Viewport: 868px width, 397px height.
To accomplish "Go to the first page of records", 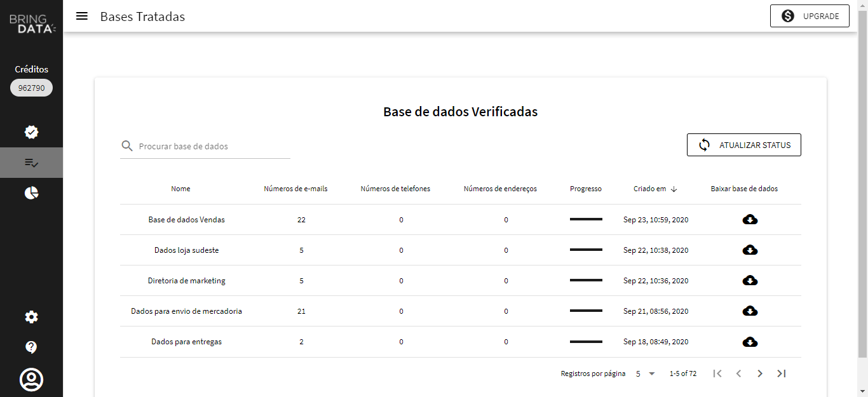I will pos(717,373).
